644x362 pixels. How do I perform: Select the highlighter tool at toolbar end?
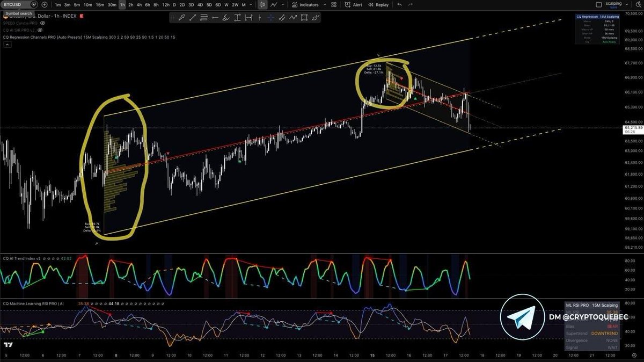[x=315, y=18]
